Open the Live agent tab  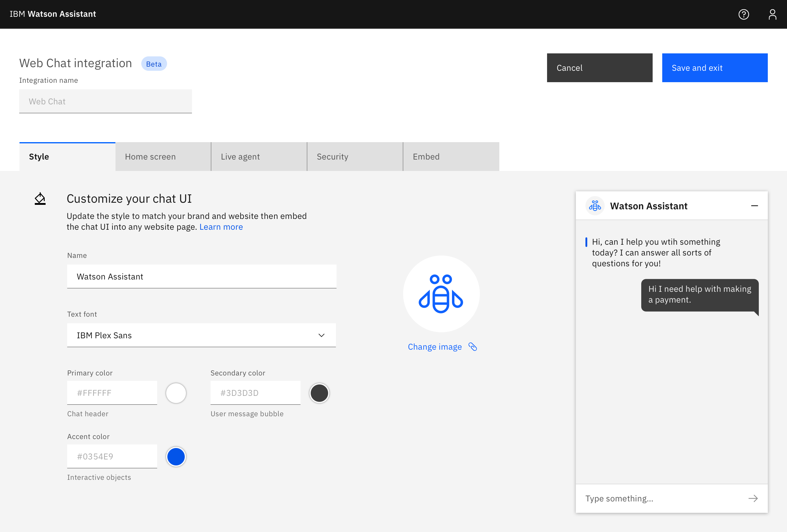tap(259, 157)
